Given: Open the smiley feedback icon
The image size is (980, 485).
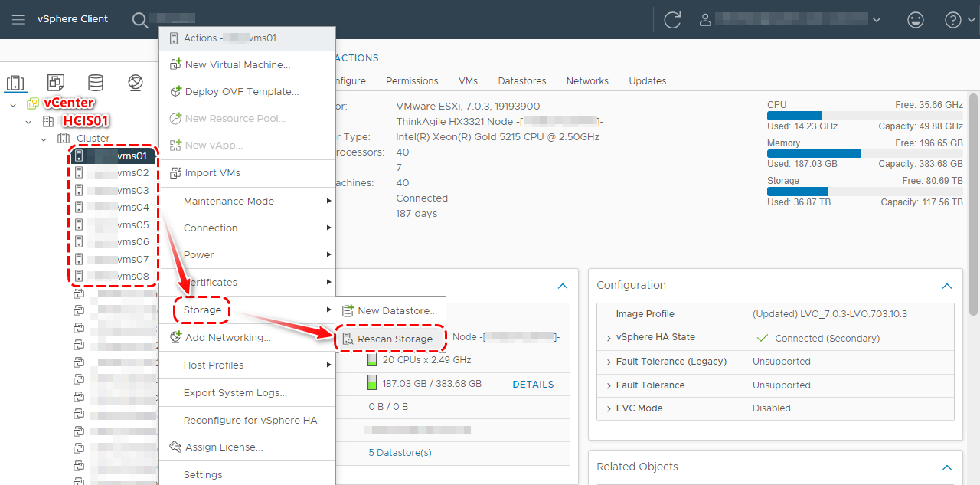Looking at the screenshot, I should 915,20.
